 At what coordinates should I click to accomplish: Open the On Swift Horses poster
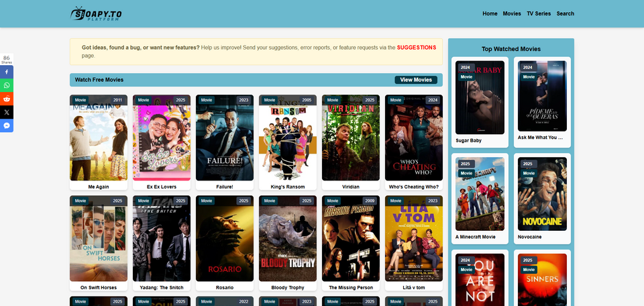(x=99, y=238)
